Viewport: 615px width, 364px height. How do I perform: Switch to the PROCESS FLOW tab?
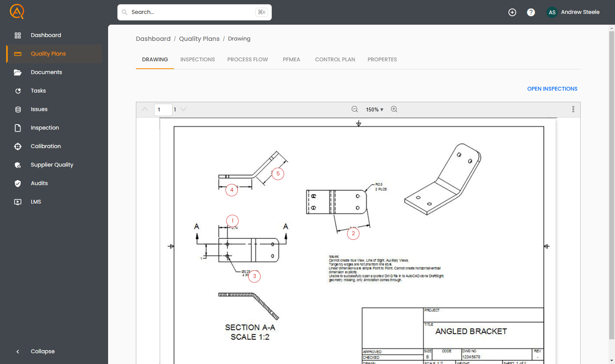click(x=248, y=59)
